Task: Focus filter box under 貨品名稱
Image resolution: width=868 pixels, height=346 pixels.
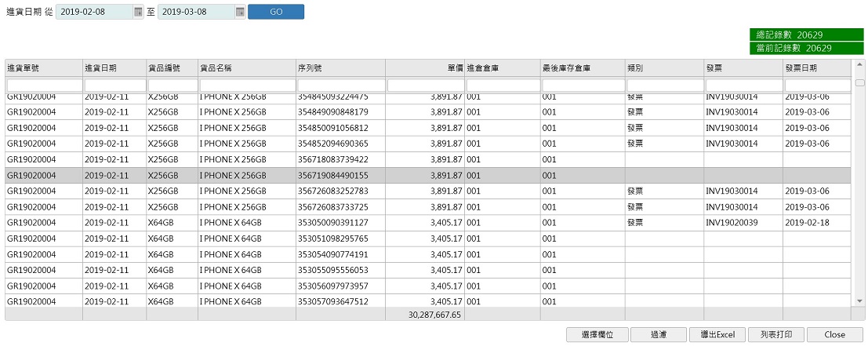Action: 248,86
